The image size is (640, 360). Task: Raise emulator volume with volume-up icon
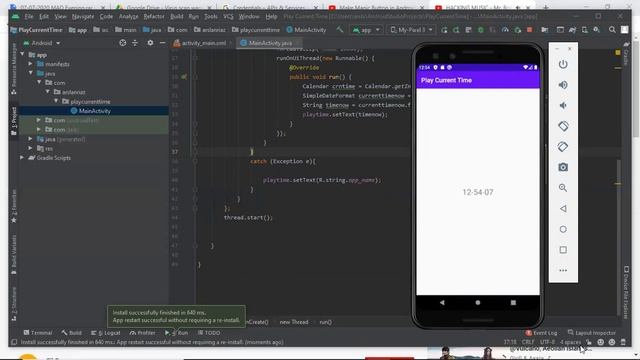click(x=563, y=85)
